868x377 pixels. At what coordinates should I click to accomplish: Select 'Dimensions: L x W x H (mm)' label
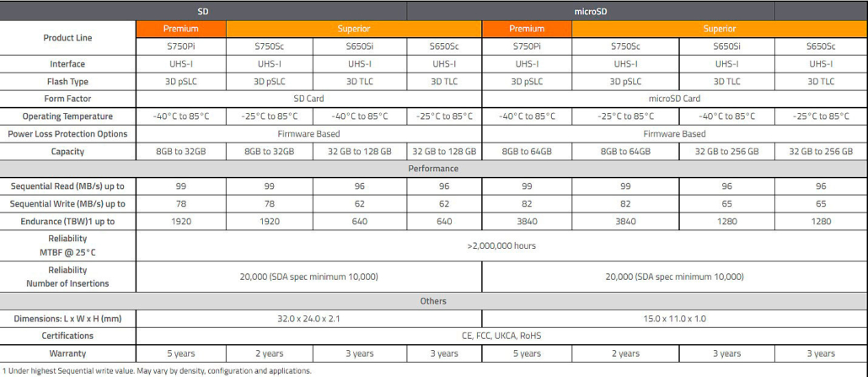[67, 319]
